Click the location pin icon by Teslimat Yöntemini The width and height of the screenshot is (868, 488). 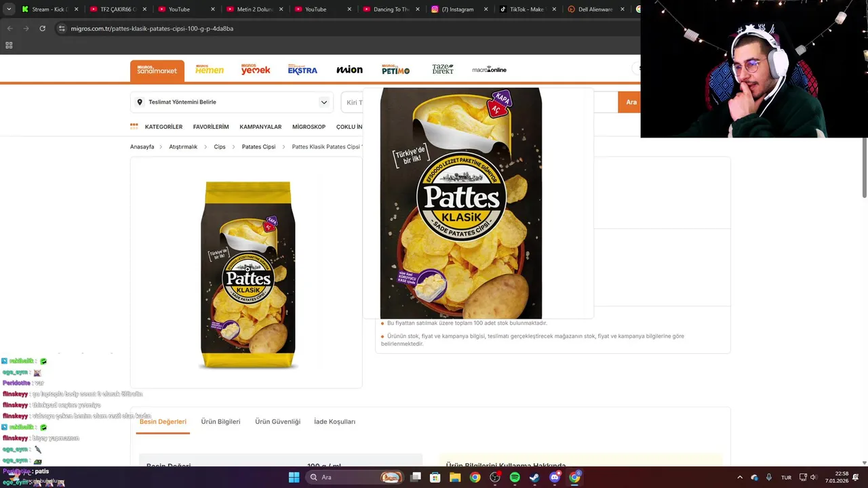[140, 102]
